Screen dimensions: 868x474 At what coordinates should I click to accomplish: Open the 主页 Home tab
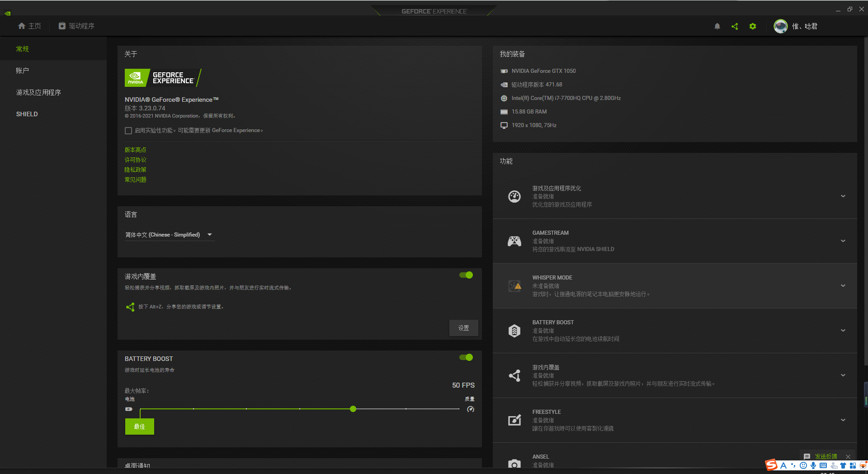29,26
